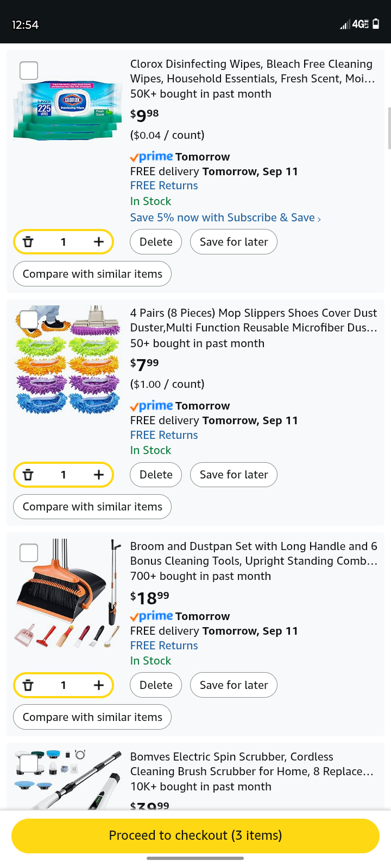Check the Mop Slippers item checkbox
The image size is (391, 868).
click(x=29, y=320)
